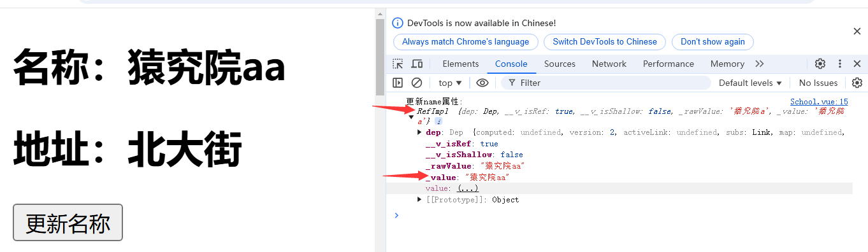
Task: Click Switch DevTools to Chinese button
Action: [605, 42]
